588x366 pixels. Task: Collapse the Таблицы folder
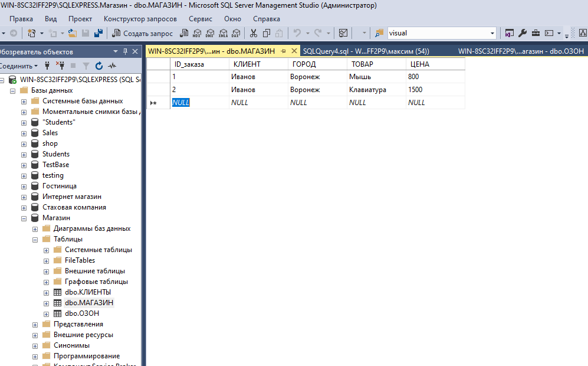coord(35,240)
